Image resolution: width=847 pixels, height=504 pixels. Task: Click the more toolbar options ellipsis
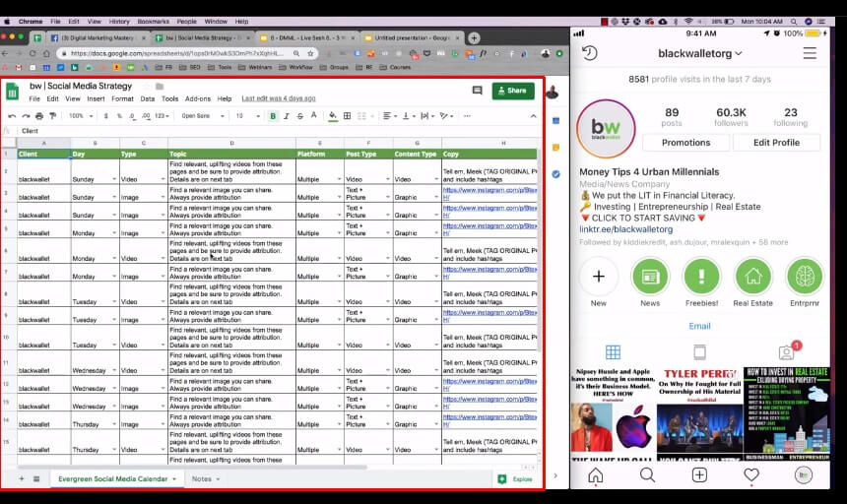coord(467,116)
